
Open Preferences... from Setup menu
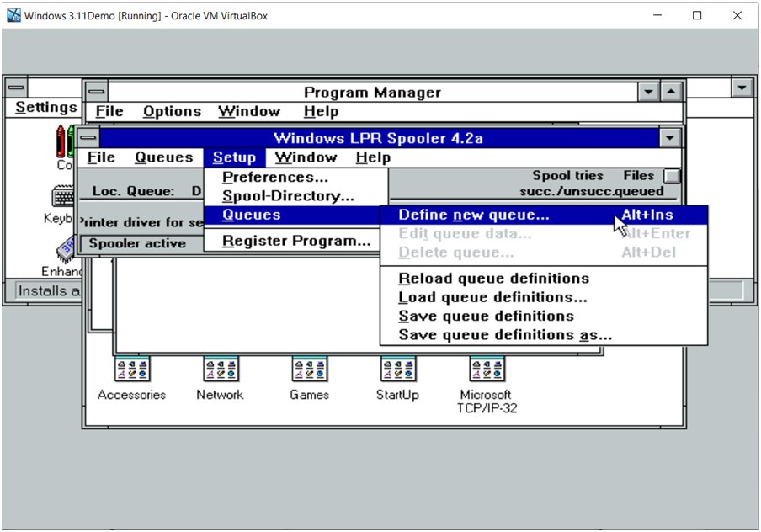(x=295, y=177)
